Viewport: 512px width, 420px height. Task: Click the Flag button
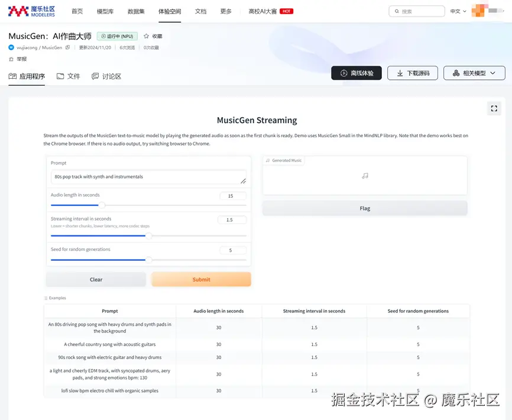365,208
